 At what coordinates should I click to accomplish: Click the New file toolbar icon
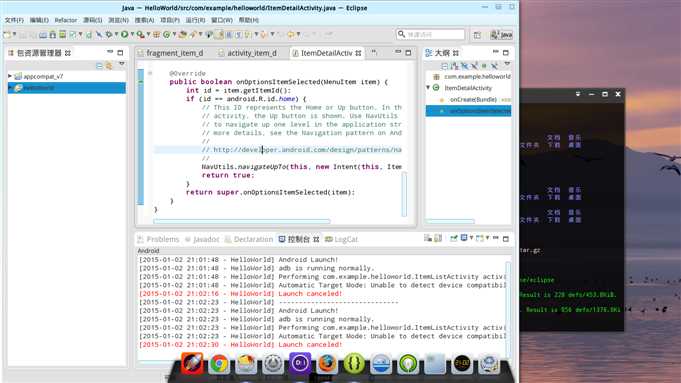click(7, 34)
